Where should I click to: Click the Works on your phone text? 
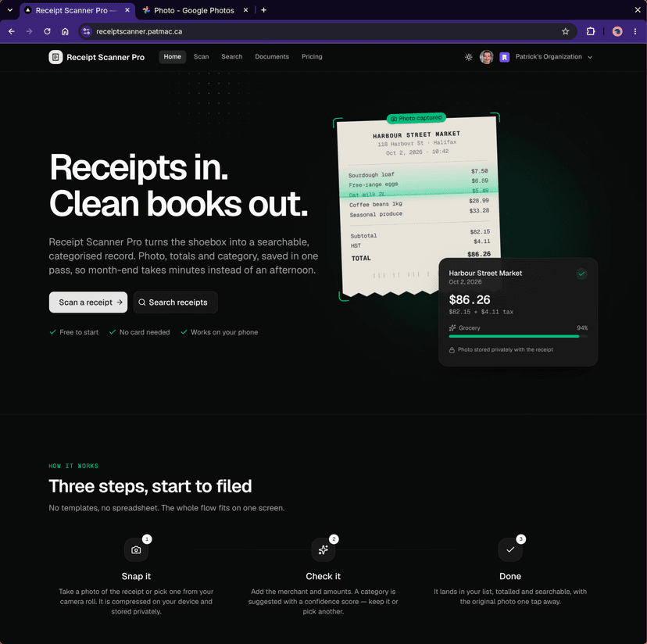tap(224, 332)
